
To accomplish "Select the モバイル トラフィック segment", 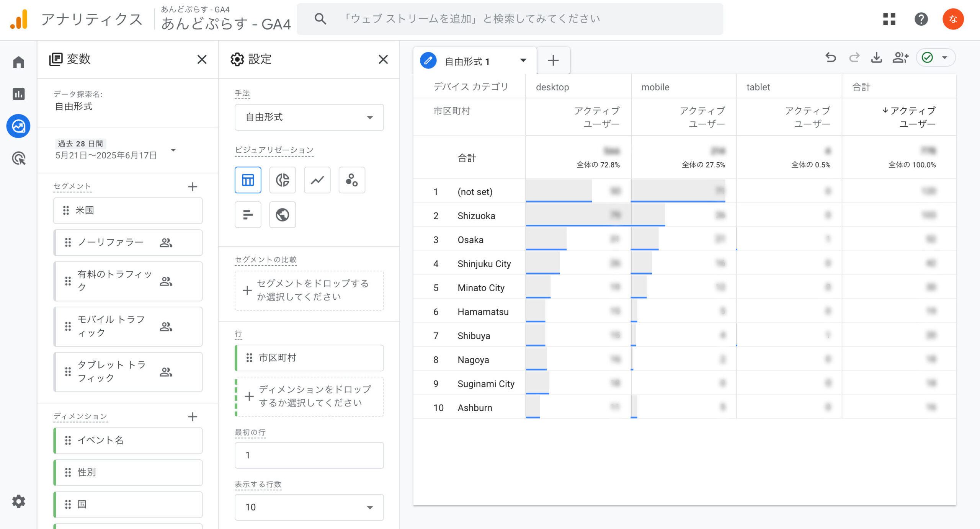I will point(128,326).
